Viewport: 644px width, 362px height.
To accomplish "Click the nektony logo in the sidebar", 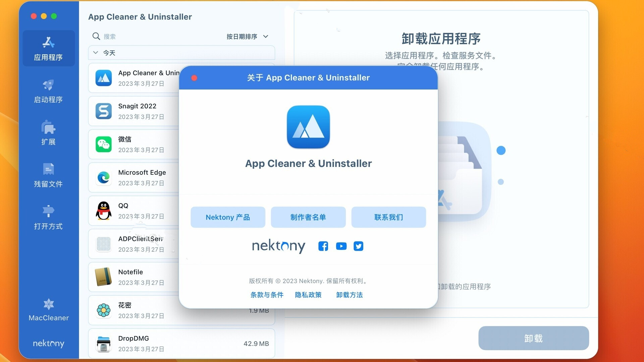I will click(x=49, y=344).
